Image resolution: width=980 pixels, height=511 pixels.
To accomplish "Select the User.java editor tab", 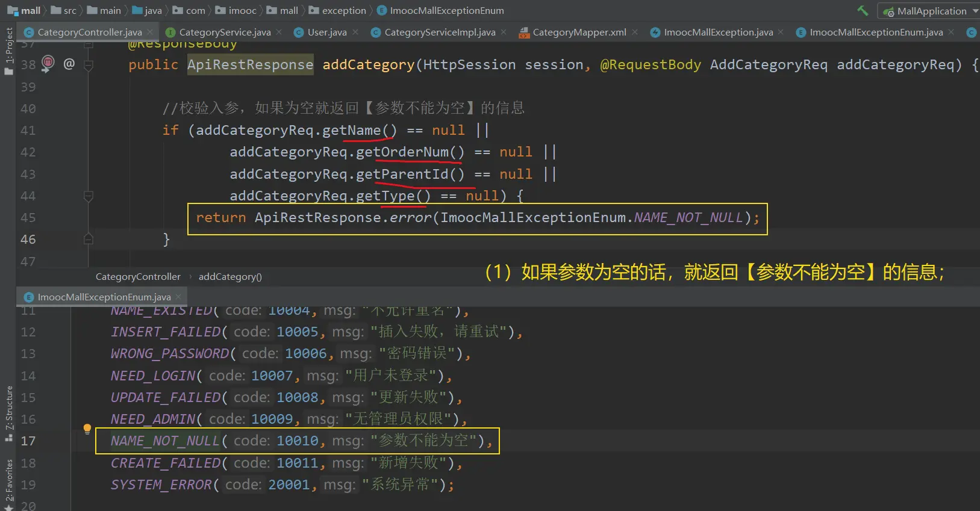I will point(326,32).
